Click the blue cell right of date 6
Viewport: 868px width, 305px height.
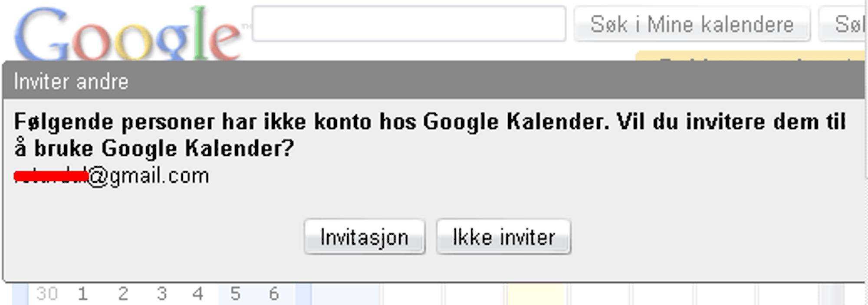tap(303, 294)
